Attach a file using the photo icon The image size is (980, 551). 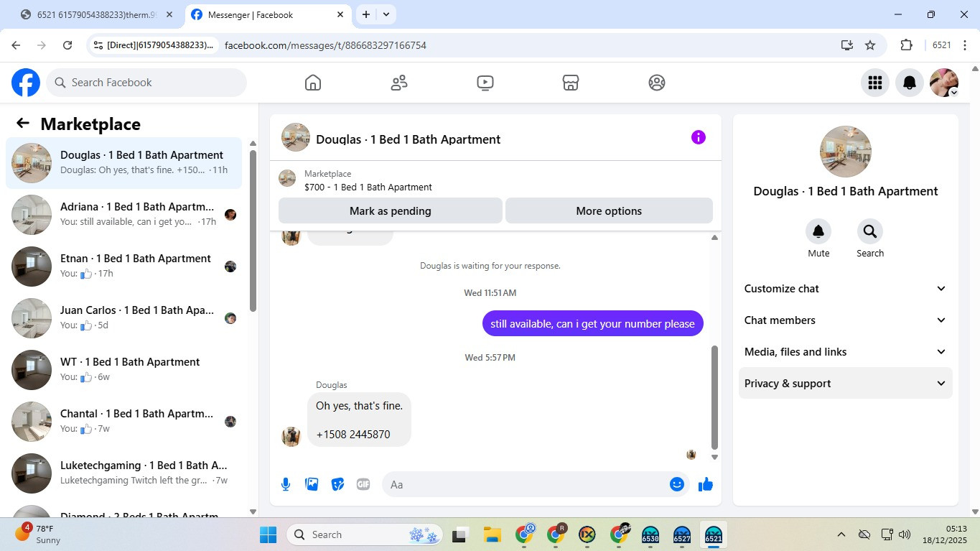[x=312, y=484]
